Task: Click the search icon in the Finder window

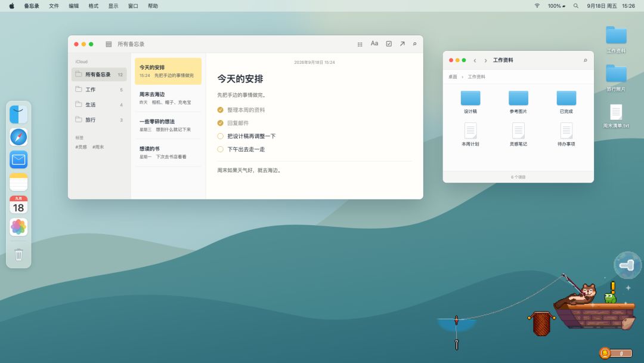Action: point(586,60)
